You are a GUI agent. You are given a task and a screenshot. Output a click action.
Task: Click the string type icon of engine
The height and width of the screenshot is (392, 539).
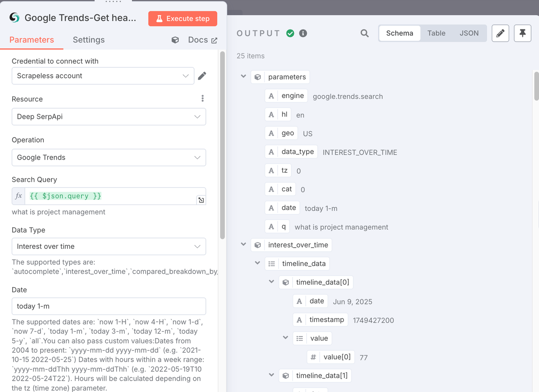(x=272, y=96)
